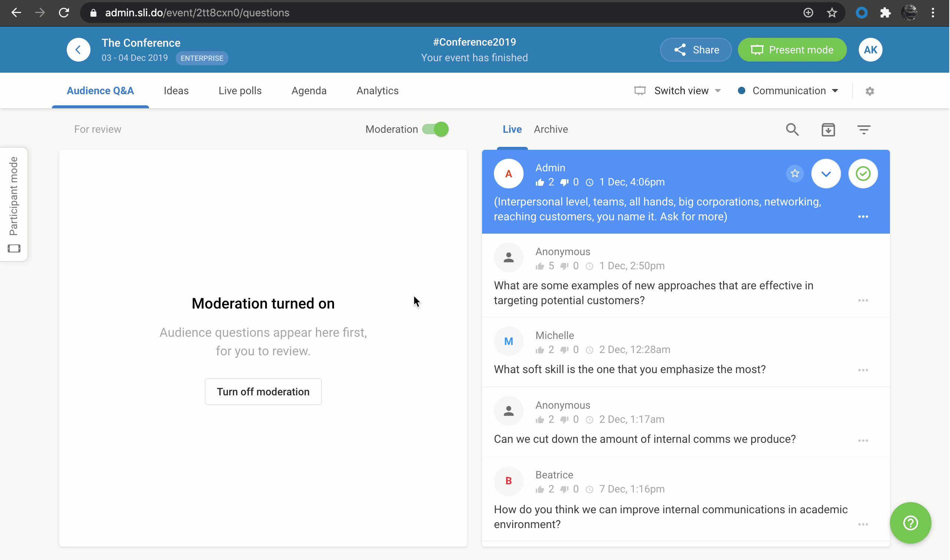Screen dimensions: 950x560
Task: Click the blue circle browser extension icon
Action: [x=861, y=13]
